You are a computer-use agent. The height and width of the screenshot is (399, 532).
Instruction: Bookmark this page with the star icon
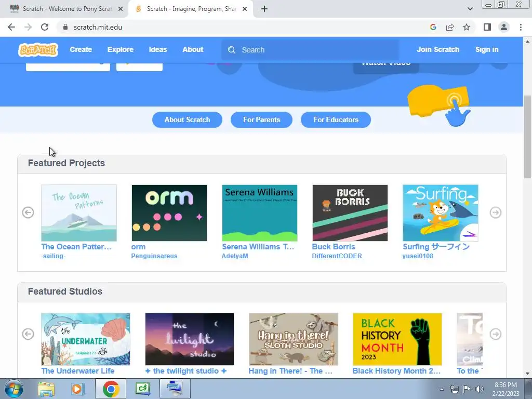[x=467, y=27]
